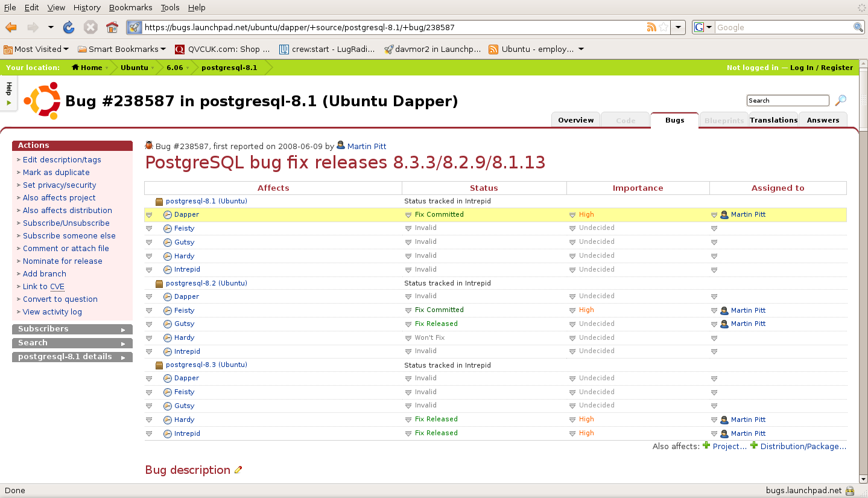This screenshot has height=498, width=868.
Task: Open the File menu
Action: click(10, 7)
